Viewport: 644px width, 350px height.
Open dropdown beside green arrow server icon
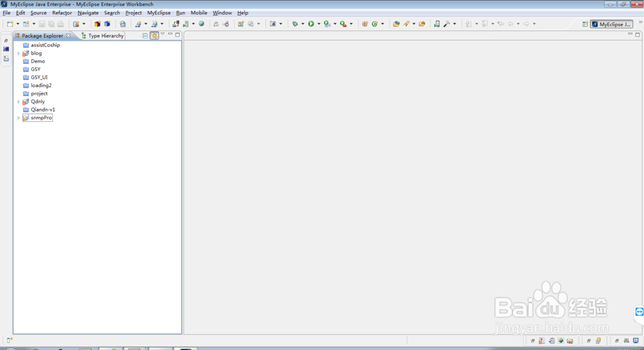coord(193,24)
